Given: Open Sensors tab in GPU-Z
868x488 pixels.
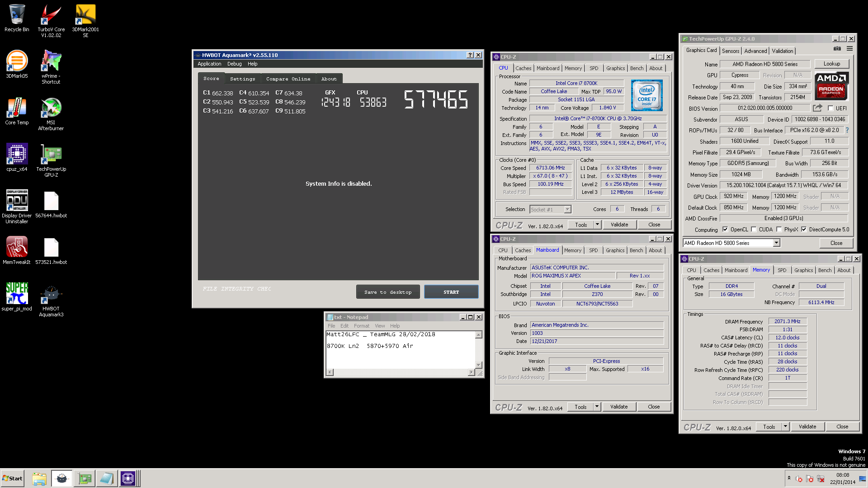Looking at the screenshot, I should pos(731,51).
